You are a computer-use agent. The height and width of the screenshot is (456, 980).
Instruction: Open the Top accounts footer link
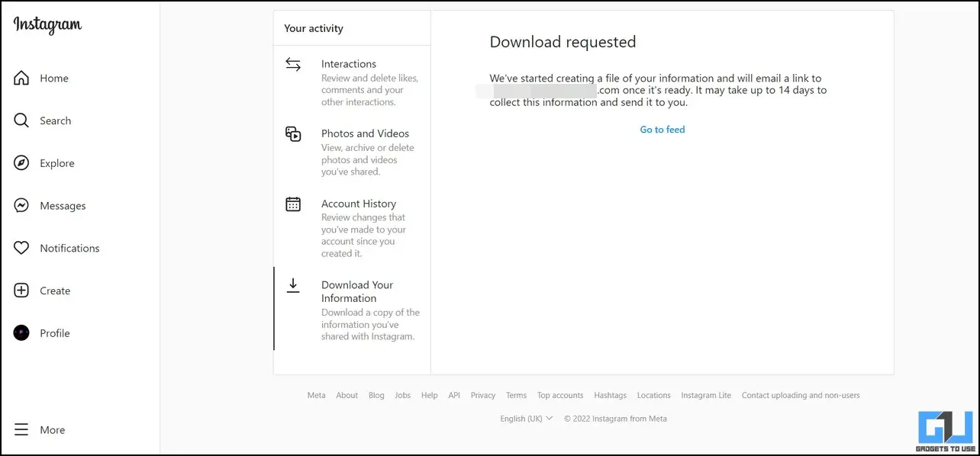coord(560,395)
